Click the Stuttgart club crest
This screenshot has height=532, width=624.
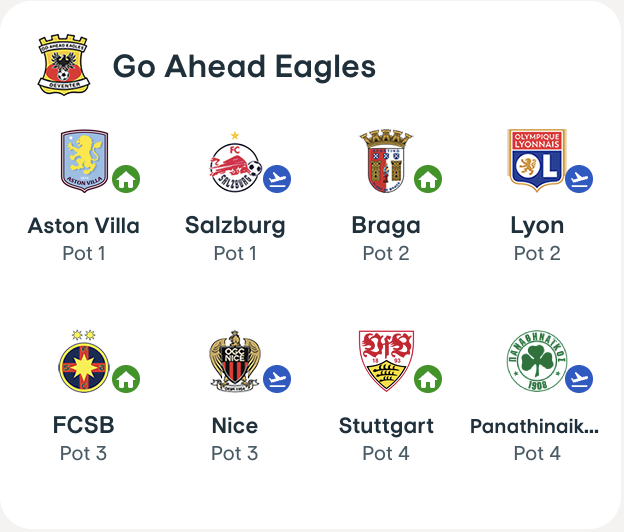pyautogui.click(x=385, y=360)
